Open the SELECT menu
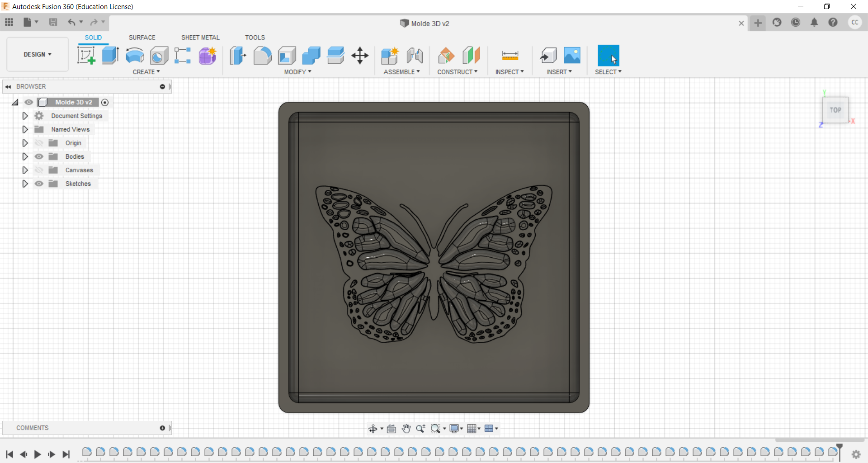 point(608,72)
